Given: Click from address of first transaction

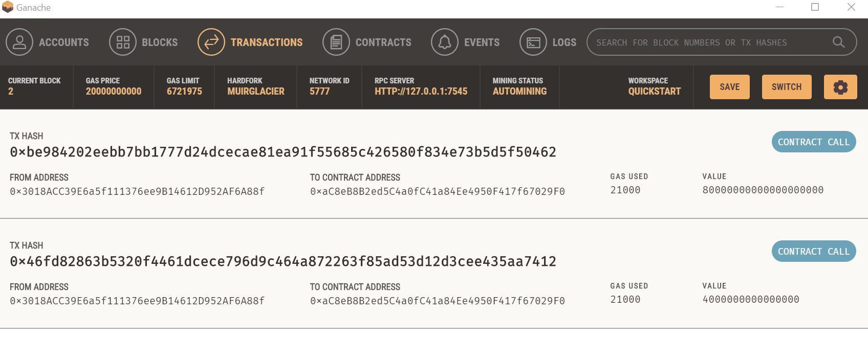Looking at the screenshot, I should click(x=137, y=191).
